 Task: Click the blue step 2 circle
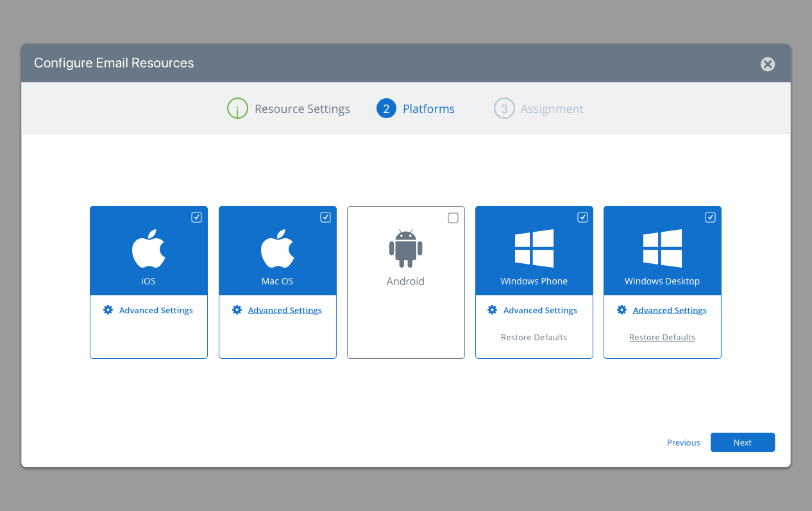386,108
